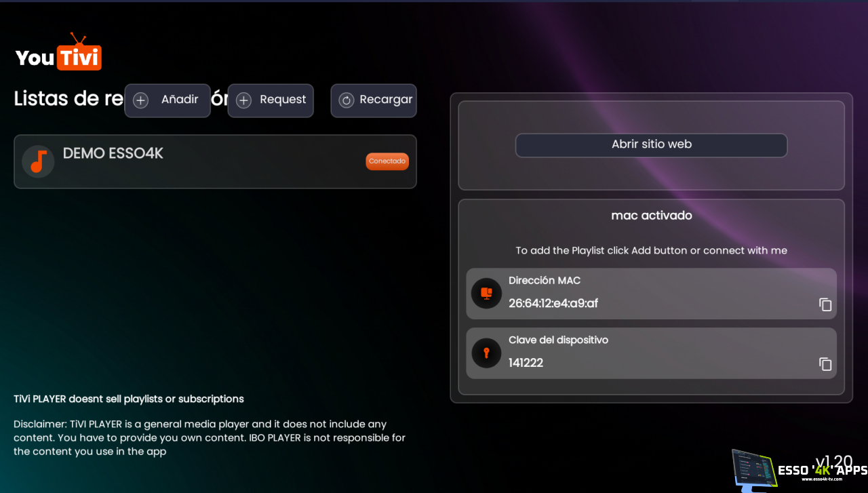
Task: Select the DEMO ESSO4K playlist name
Action: point(113,153)
